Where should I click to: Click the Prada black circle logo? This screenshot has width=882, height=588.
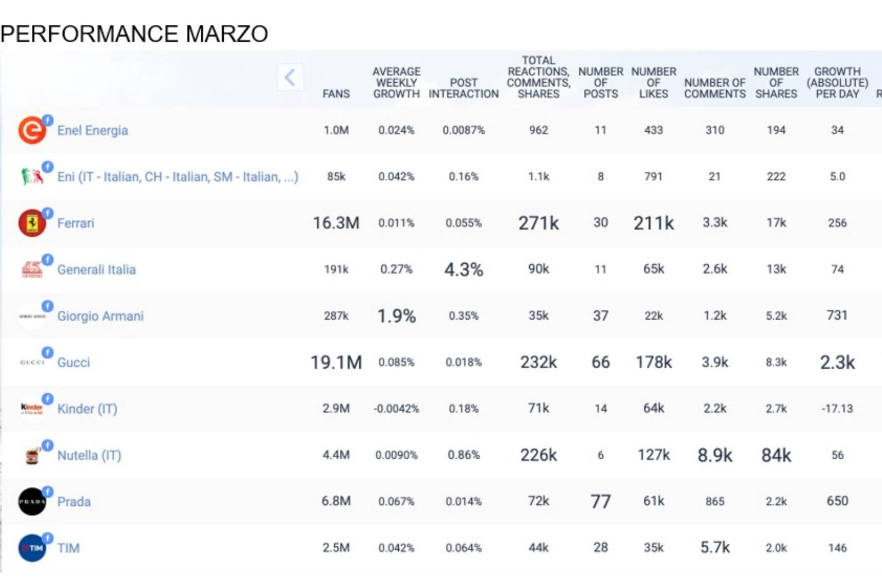point(32,502)
